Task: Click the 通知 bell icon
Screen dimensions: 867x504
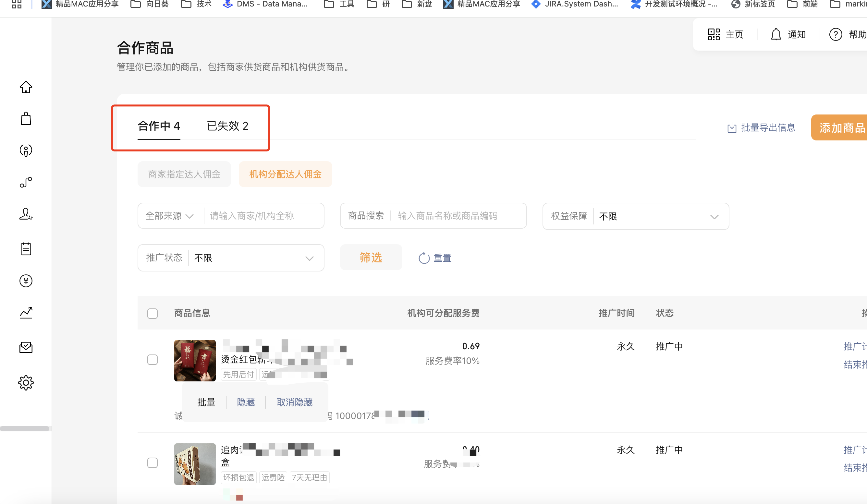Action: (776, 34)
